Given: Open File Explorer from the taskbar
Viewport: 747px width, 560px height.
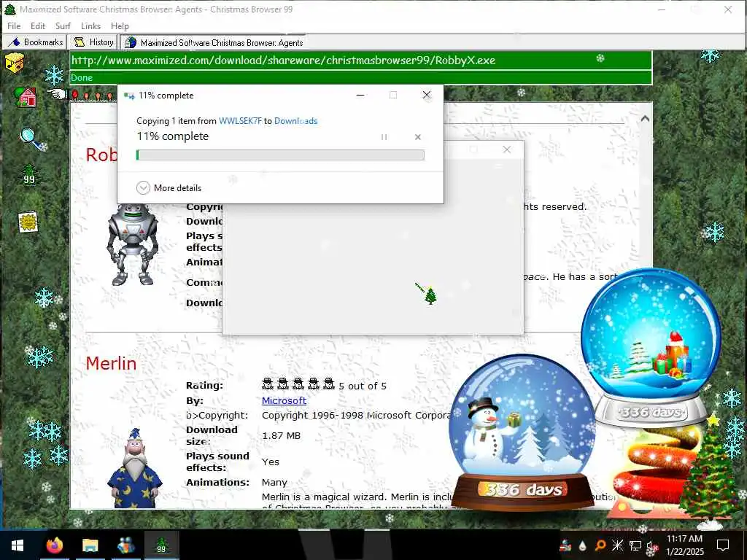Looking at the screenshot, I should coord(90,545).
